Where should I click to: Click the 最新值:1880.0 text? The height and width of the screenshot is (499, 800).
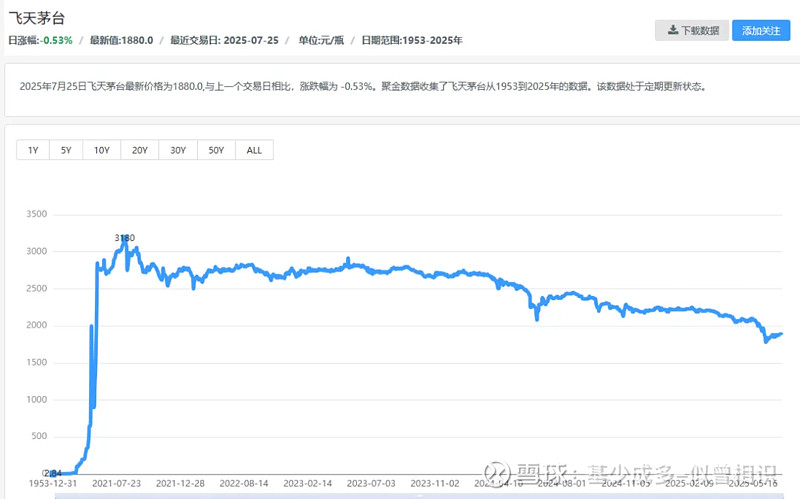pos(121,40)
